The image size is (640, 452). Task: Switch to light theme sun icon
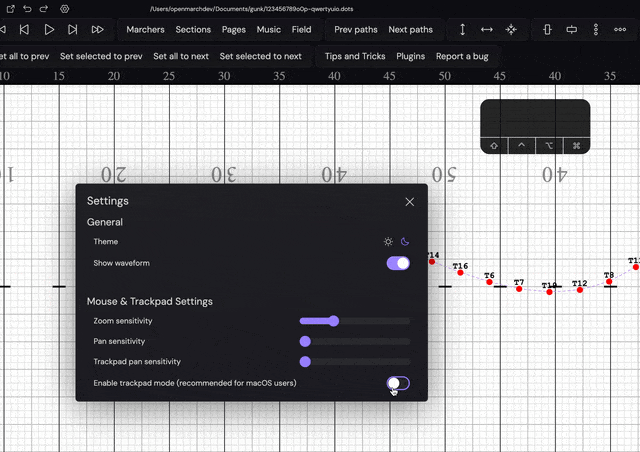[x=388, y=242]
